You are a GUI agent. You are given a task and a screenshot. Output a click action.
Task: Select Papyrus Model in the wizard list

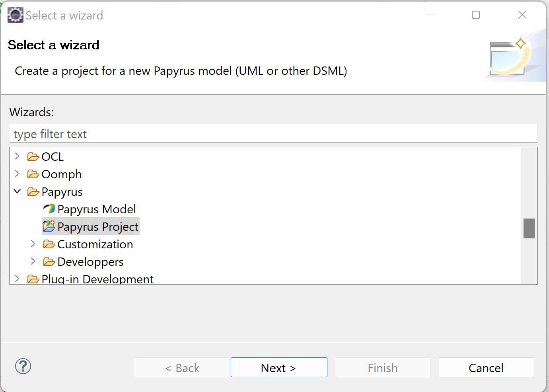[x=96, y=209]
